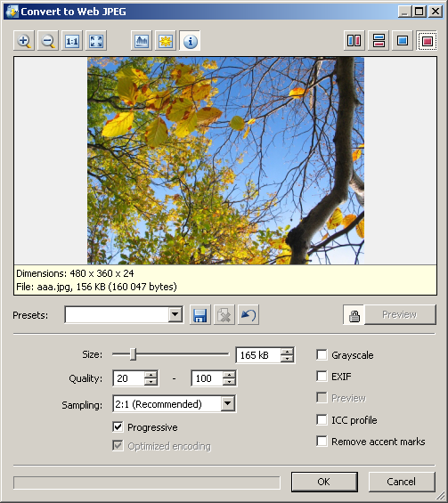The height and width of the screenshot is (503, 448).
Task: Enable the EXIF checkbox
Action: (x=322, y=376)
